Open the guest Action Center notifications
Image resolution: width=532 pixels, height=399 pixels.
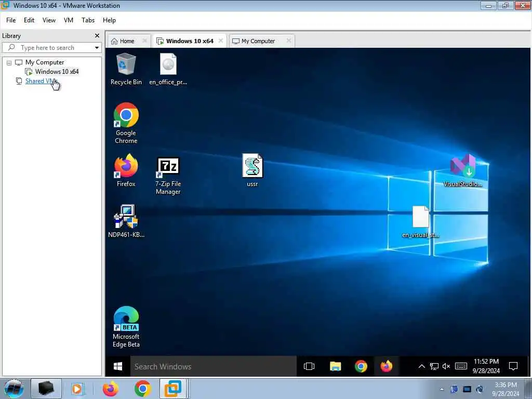click(x=513, y=366)
